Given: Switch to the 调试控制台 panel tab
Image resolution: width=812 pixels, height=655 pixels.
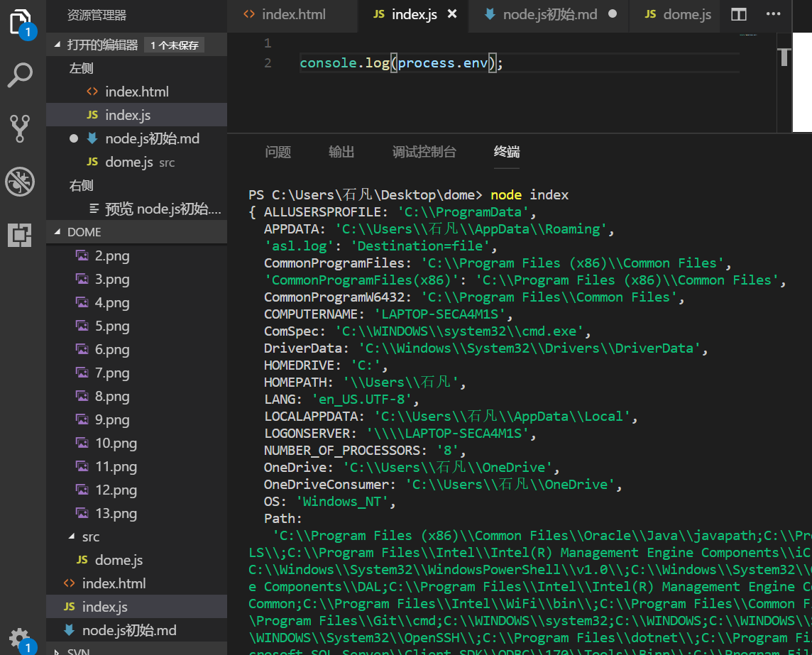Looking at the screenshot, I should coord(424,152).
